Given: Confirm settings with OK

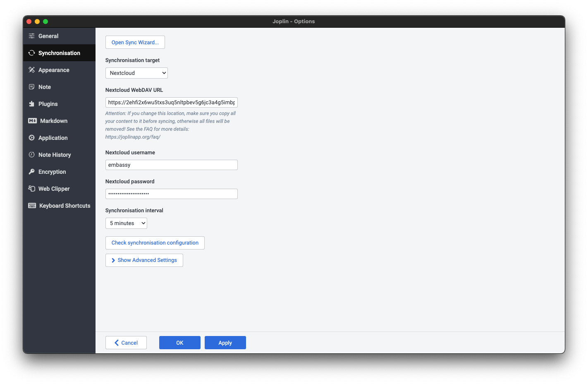Looking at the screenshot, I should tap(179, 343).
